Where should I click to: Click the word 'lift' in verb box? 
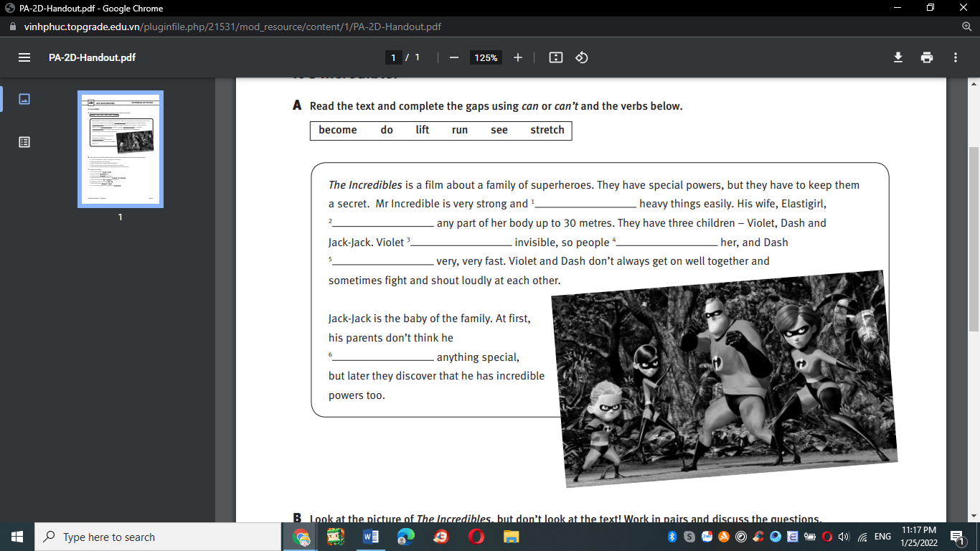point(423,130)
